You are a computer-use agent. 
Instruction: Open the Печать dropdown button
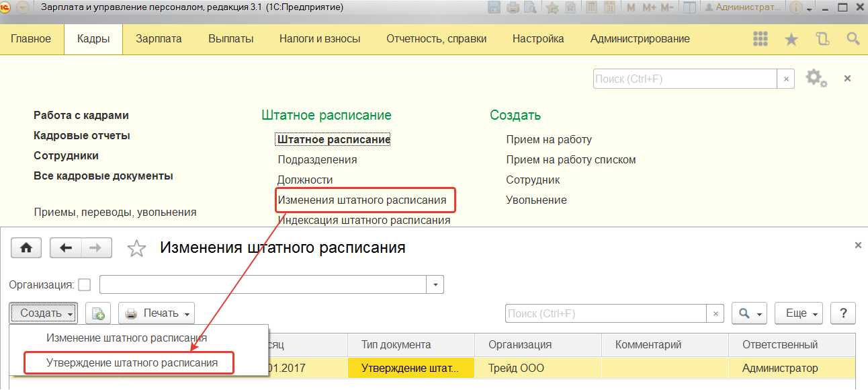point(157,313)
